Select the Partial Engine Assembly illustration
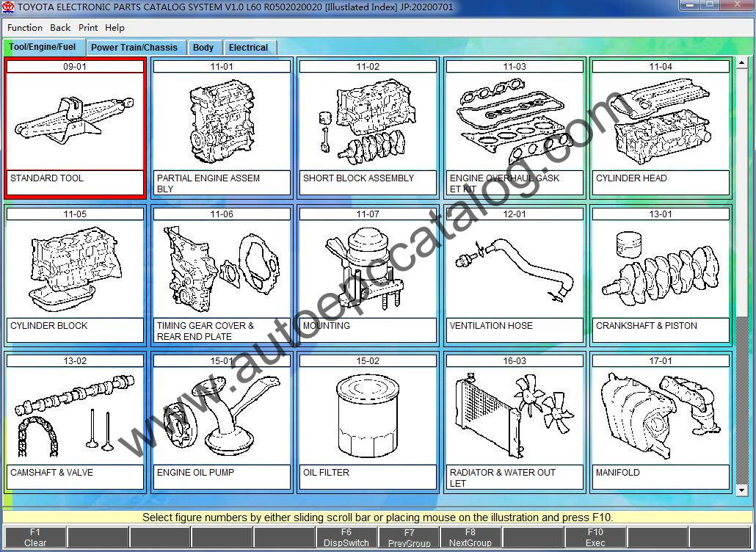756x552 pixels. (x=222, y=120)
